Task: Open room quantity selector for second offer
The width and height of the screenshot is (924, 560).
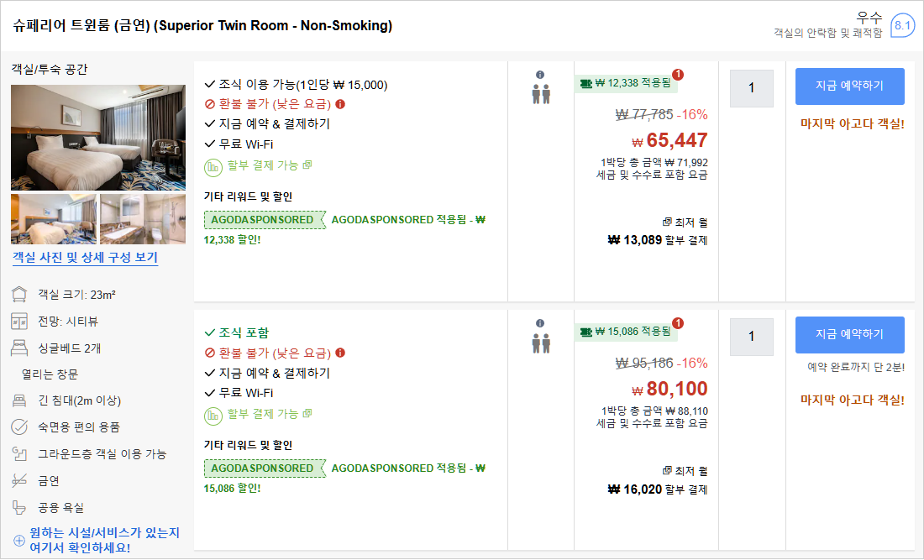Action: tap(751, 337)
